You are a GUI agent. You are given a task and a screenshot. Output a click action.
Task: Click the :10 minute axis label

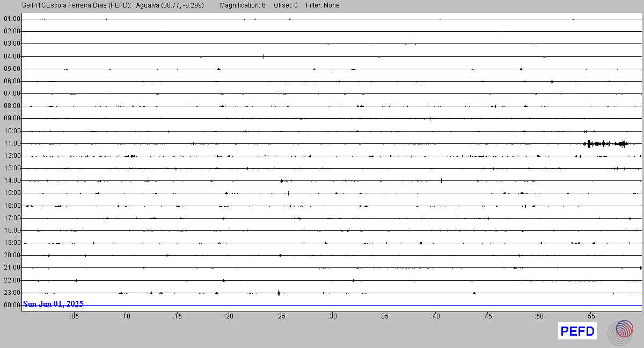[x=126, y=316]
